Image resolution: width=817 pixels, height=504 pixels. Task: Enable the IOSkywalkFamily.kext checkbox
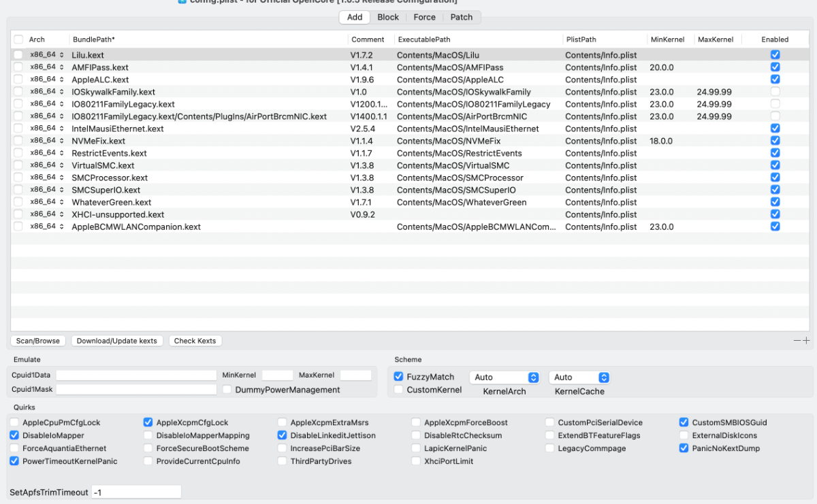pos(775,91)
